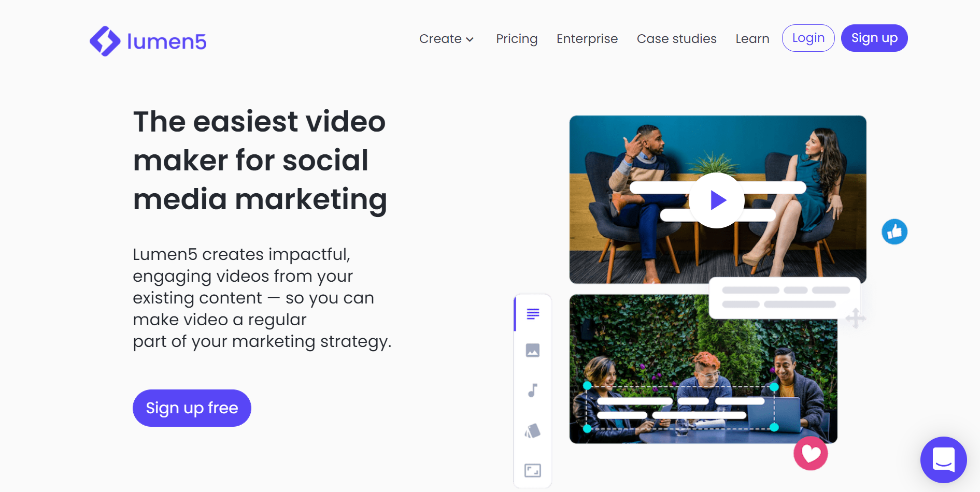Click the move arrows cross icon
The width and height of the screenshot is (980, 492).
tap(856, 318)
